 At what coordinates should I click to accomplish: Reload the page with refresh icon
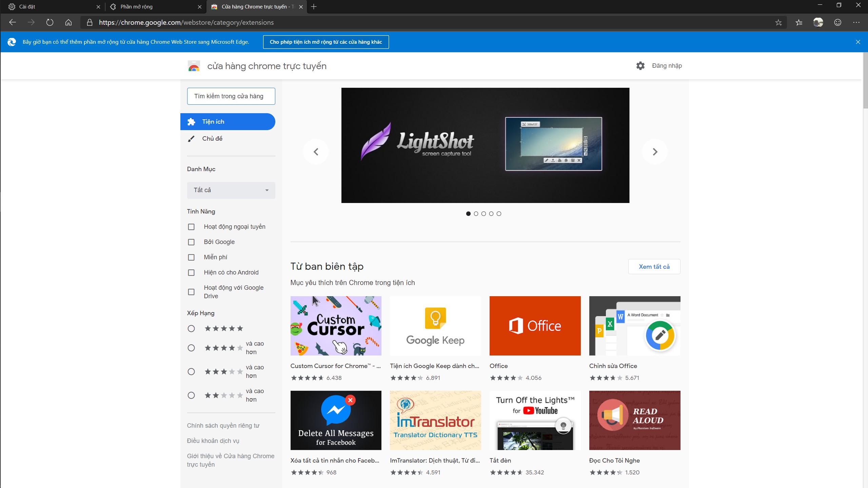pos(50,22)
